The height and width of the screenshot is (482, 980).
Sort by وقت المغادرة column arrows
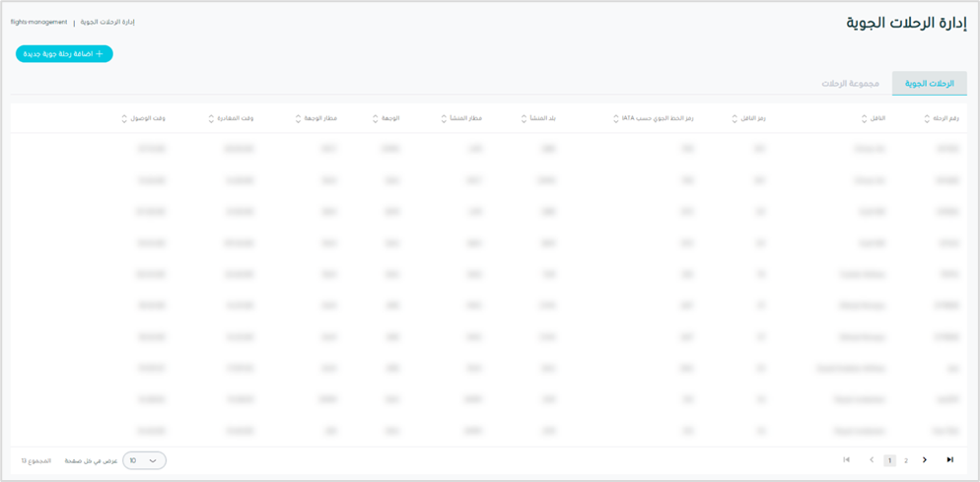[x=211, y=118]
